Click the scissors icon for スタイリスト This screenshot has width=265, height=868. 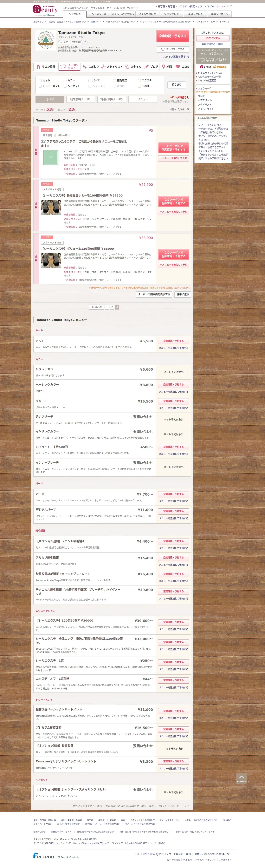104,67
